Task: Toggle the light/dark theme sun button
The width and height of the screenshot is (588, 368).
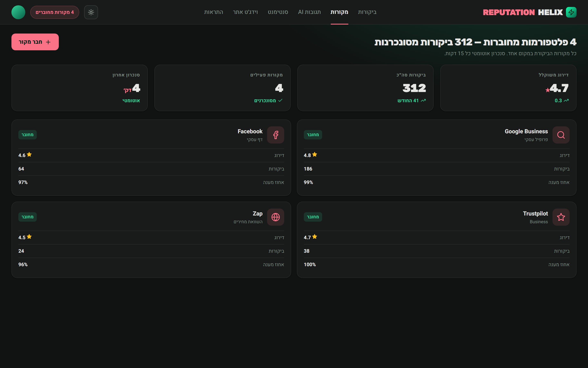Action: [x=91, y=12]
